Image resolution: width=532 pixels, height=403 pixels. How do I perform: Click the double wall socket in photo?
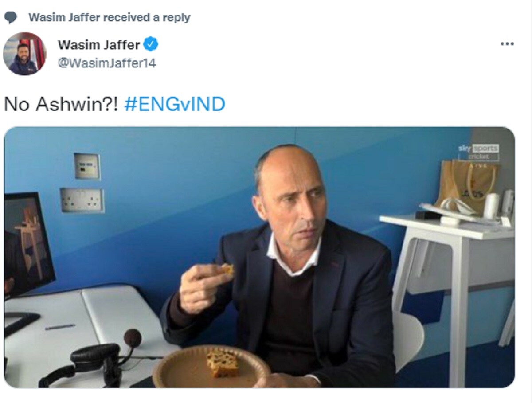point(82,200)
